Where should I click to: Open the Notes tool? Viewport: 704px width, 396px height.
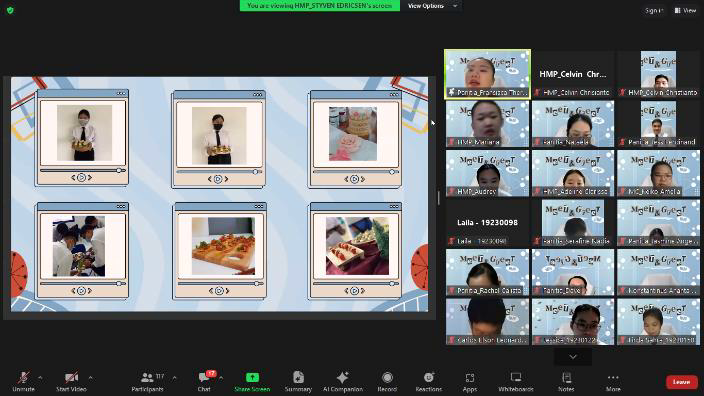pyautogui.click(x=566, y=382)
